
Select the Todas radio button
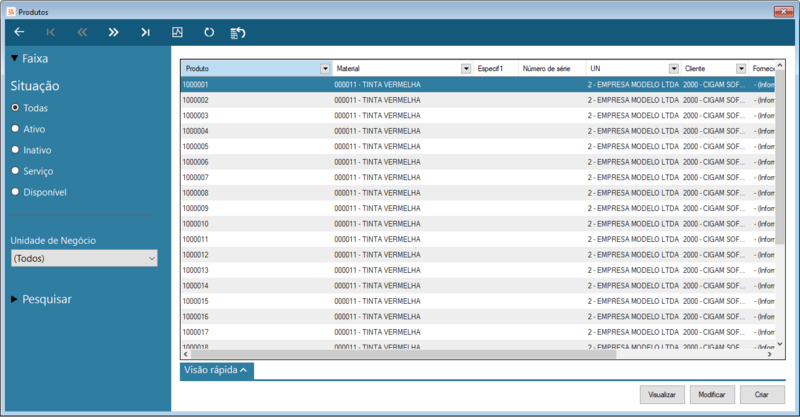pyautogui.click(x=15, y=108)
